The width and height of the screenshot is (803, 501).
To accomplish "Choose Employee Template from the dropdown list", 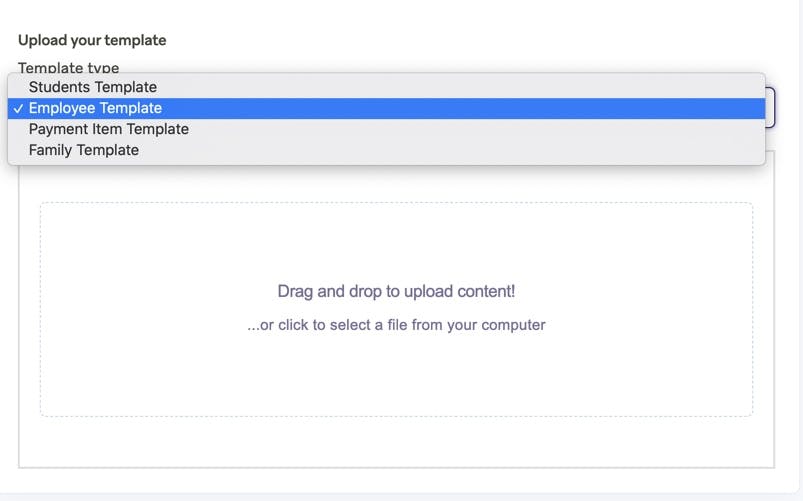I will [x=95, y=108].
